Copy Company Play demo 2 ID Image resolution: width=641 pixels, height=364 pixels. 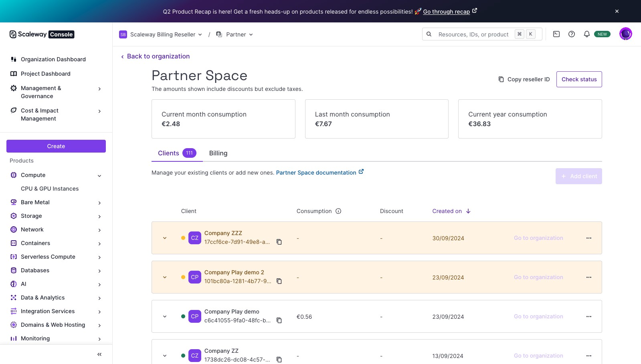pos(279,281)
